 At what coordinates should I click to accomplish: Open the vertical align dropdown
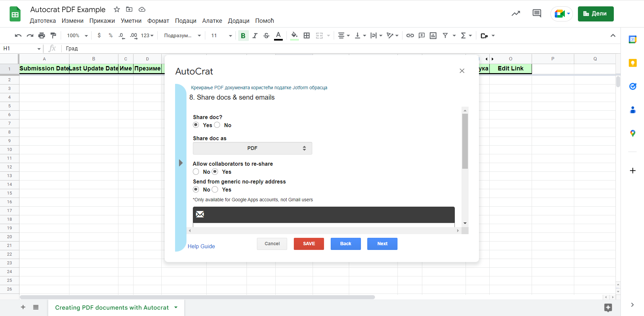point(360,36)
